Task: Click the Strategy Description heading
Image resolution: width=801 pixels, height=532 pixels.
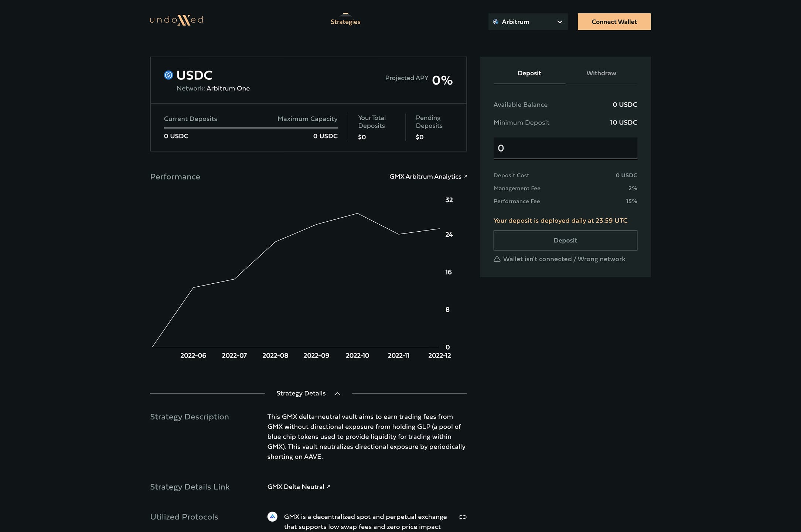Action: [190, 417]
